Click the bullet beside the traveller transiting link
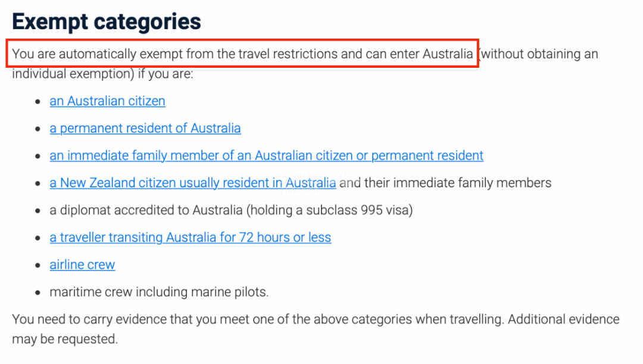 pos(38,239)
